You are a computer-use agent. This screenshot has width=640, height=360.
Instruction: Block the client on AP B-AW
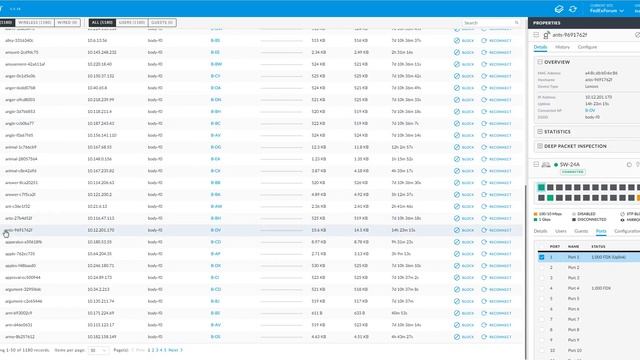click(464, 206)
